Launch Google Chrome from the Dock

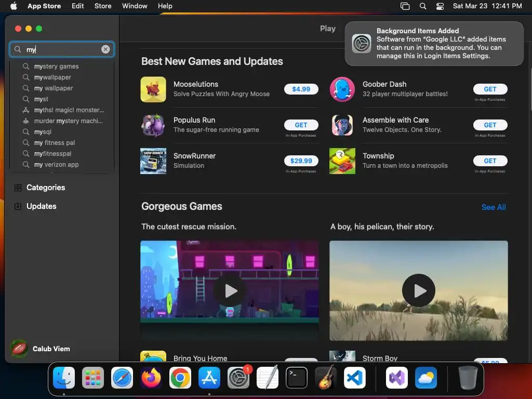180,378
